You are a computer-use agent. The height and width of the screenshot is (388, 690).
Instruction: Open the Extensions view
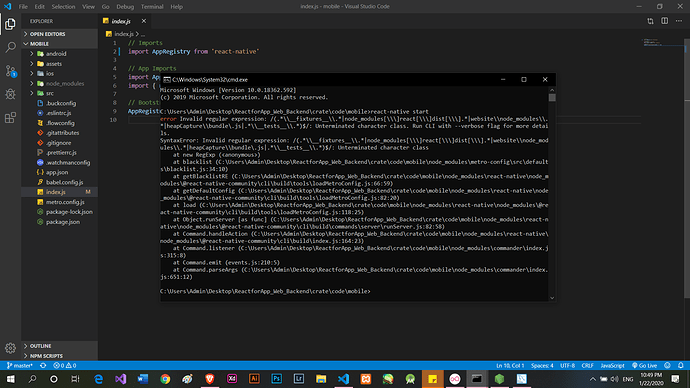(x=10, y=117)
